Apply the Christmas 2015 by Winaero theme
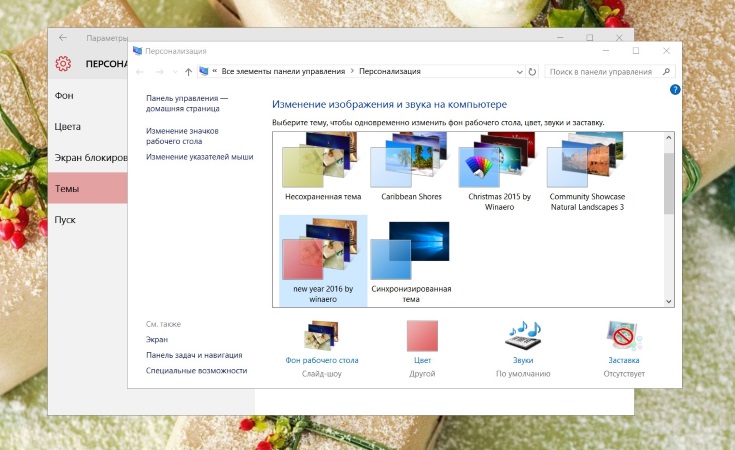The height and width of the screenshot is (450, 735). coord(499,172)
